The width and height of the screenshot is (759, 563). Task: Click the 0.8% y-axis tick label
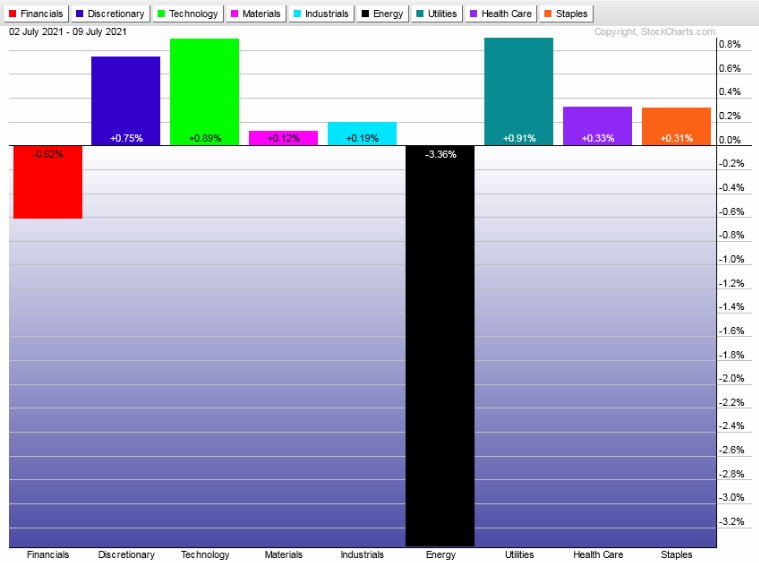[x=729, y=44]
